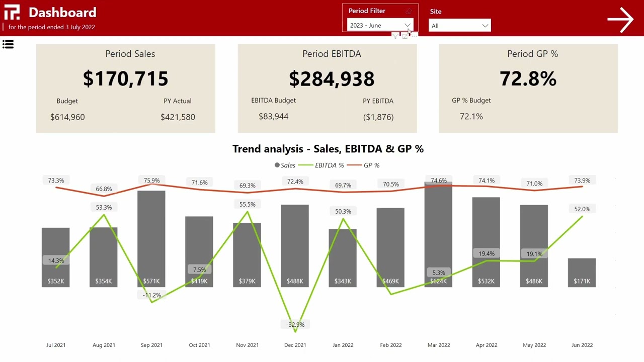Click the 75.9% GP data label
Image resolution: width=644 pixels, height=362 pixels.
(x=151, y=180)
